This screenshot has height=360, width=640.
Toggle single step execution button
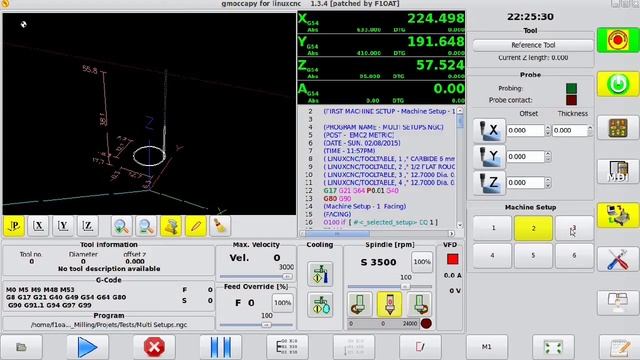click(x=287, y=347)
